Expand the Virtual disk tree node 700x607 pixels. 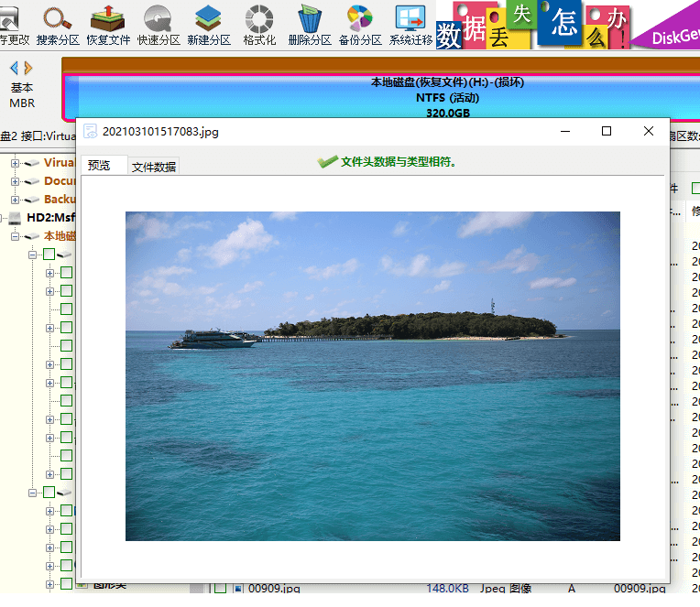click(16, 163)
